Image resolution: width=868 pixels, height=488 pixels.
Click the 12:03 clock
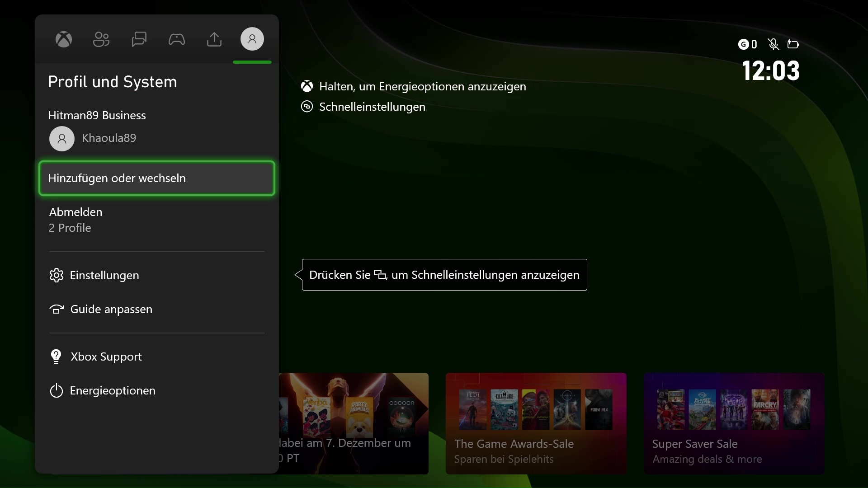[771, 71]
